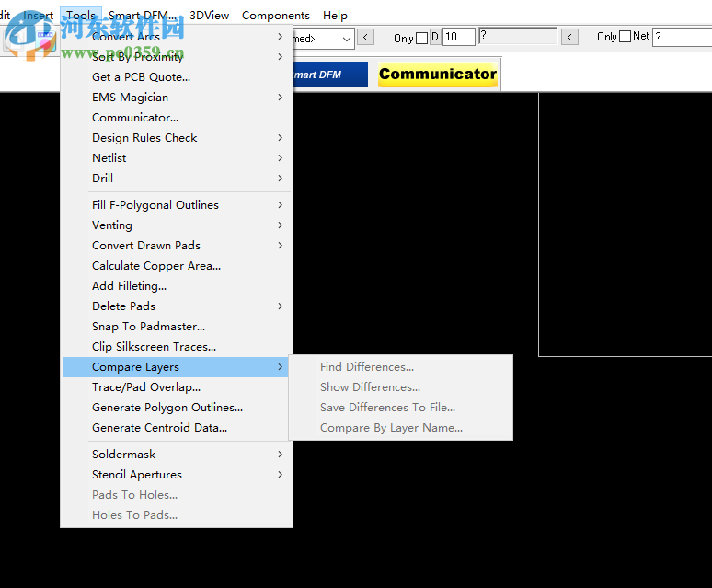Select Trace/Pad Overlap
Image resolution: width=712 pixels, height=588 pixels.
(x=177, y=387)
